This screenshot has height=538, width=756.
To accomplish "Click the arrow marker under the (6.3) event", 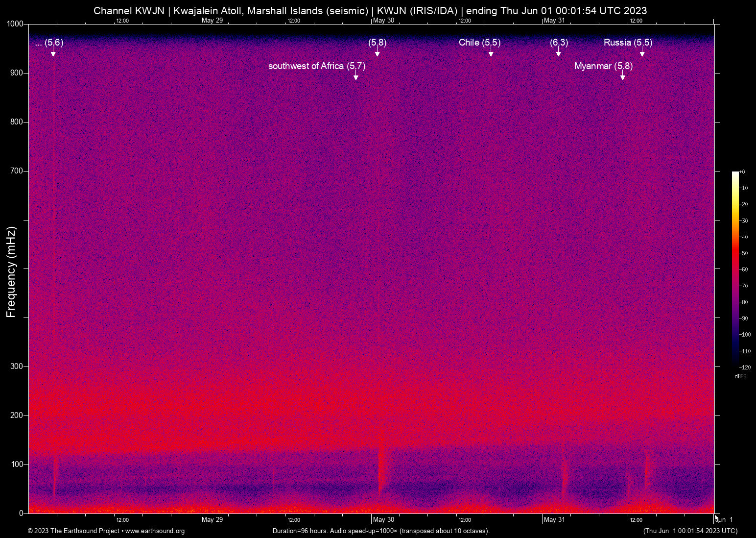I will tap(559, 53).
